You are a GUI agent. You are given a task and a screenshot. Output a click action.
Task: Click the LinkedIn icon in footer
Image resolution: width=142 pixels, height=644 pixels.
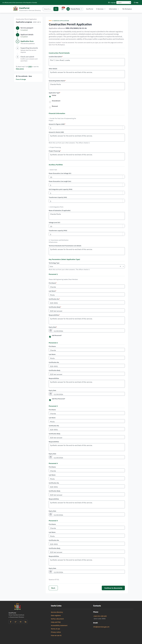25,622
